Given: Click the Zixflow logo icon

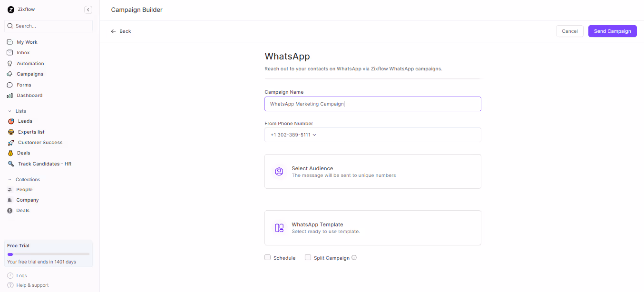Looking at the screenshot, I should click(11, 10).
